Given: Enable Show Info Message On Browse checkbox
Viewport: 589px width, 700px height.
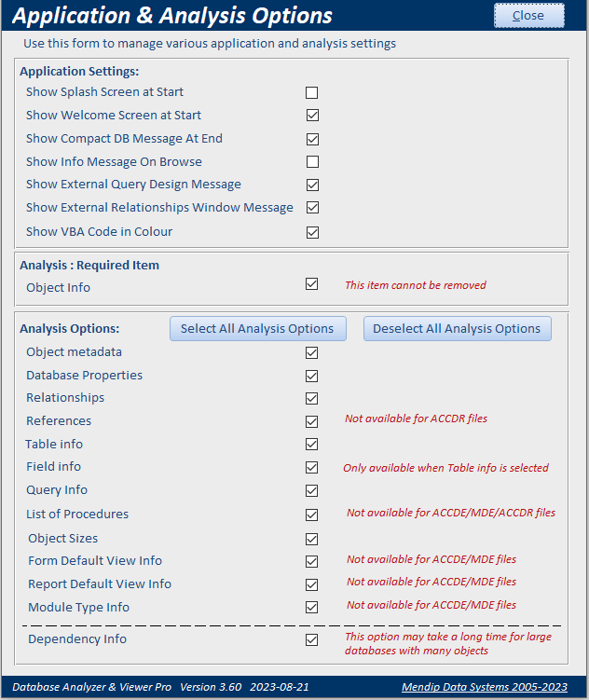Looking at the screenshot, I should pyautogui.click(x=312, y=161).
